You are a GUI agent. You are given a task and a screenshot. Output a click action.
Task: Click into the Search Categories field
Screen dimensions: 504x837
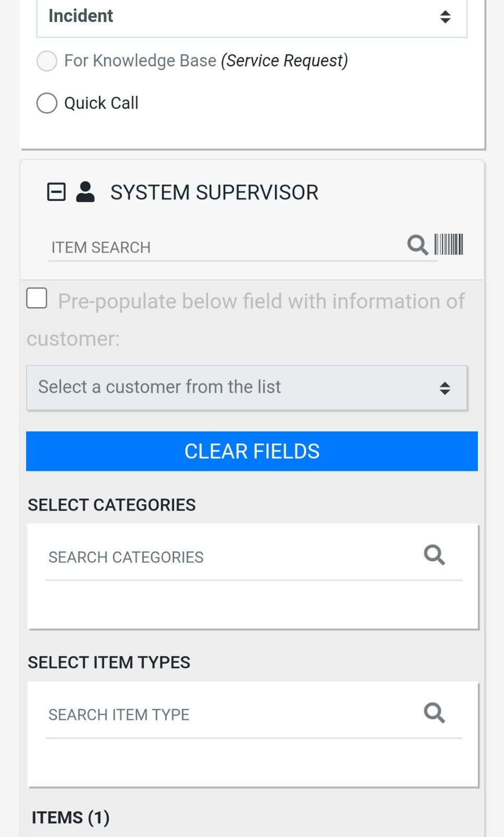[230, 557]
